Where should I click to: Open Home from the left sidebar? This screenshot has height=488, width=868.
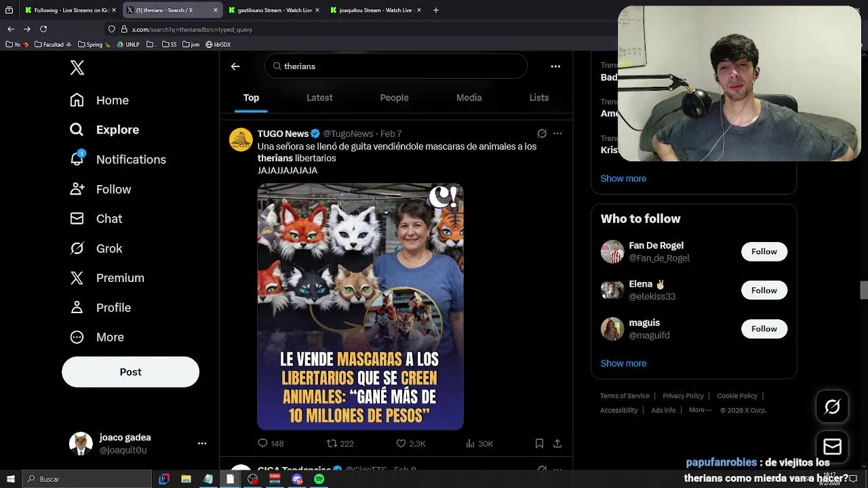coord(99,100)
